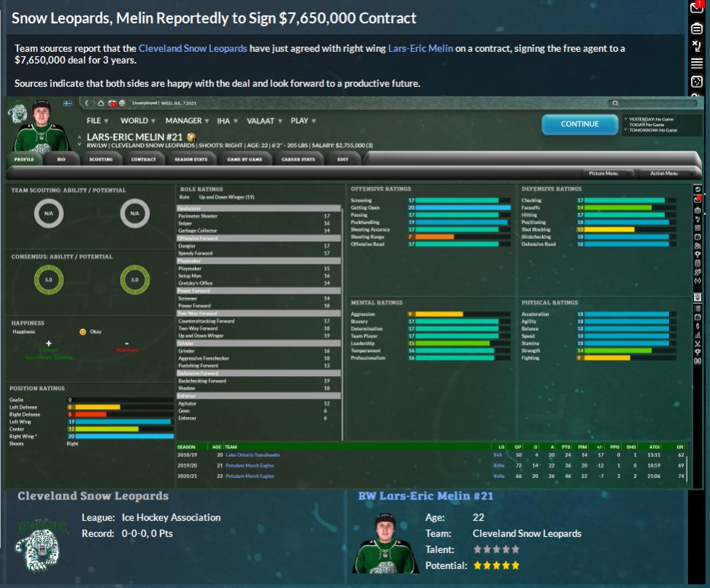710x588 pixels.
Task: Change role from Up and Down Winger selector
Action: (x=226, y=197)
